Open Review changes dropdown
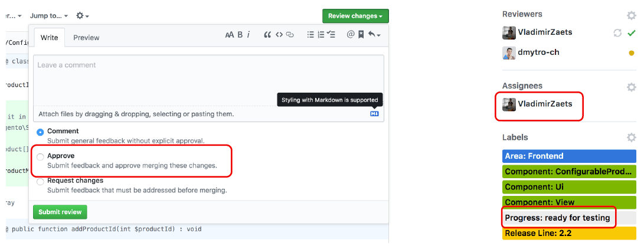 pos(355,16)
